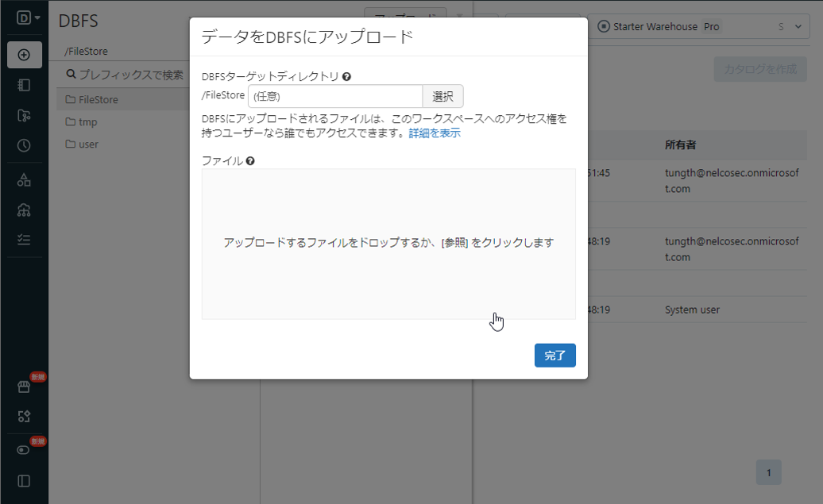Open the 詳細を表示 link
This screenshot has height=504, width=823.
tap(435, 133)
